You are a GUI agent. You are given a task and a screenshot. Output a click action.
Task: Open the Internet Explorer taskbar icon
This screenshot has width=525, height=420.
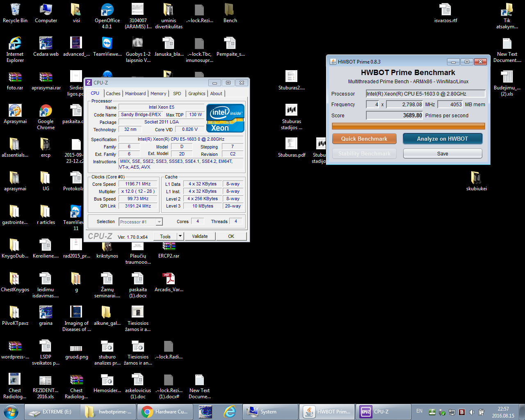230,412
